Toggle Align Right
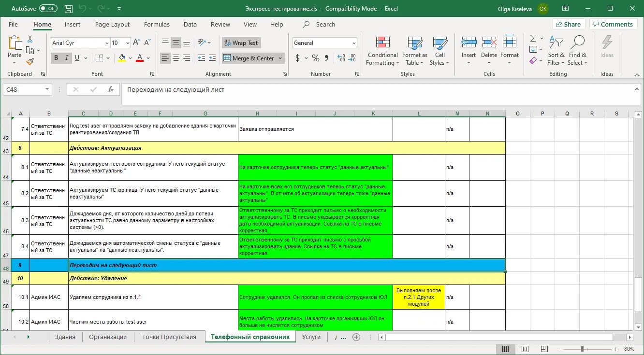The image size is (644, 355). point(187,58)
